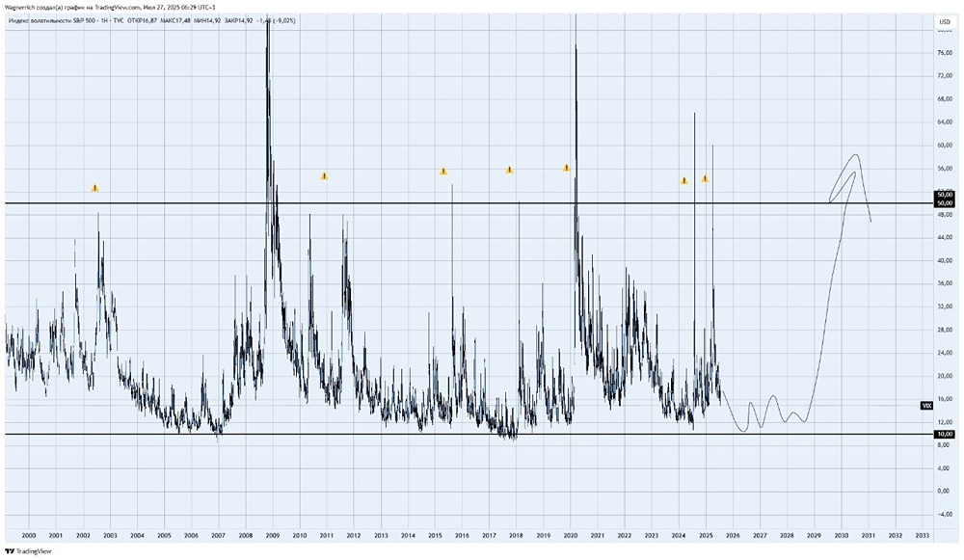Select the alert triangle icon near 2018
This screenshot has height=560, width=964.
pyautogui.click(x=509, y=170)
